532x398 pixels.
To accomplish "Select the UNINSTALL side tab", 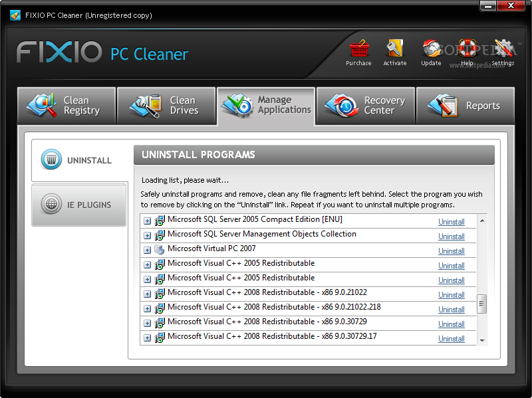I will tap(80, 160).
